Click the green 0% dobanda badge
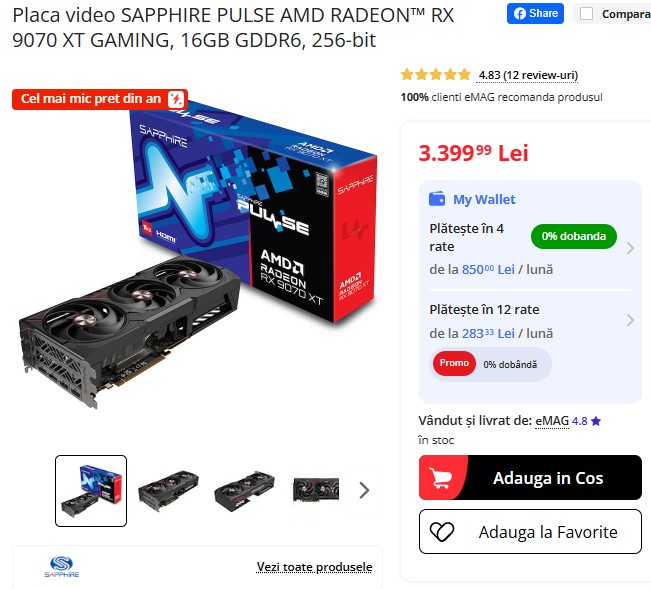The height and width of the screenshot is (589, 651). pyautogui.click(x=573, y=236)
